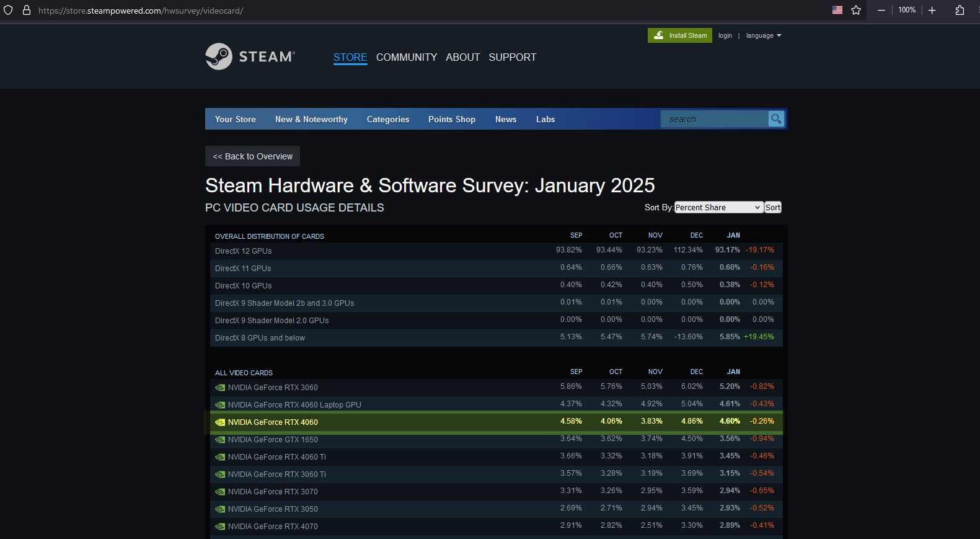Image resolution: width=980 pixels, height=539 pixels.
Task: Open the Labs tab
Action: coord(545,119)
